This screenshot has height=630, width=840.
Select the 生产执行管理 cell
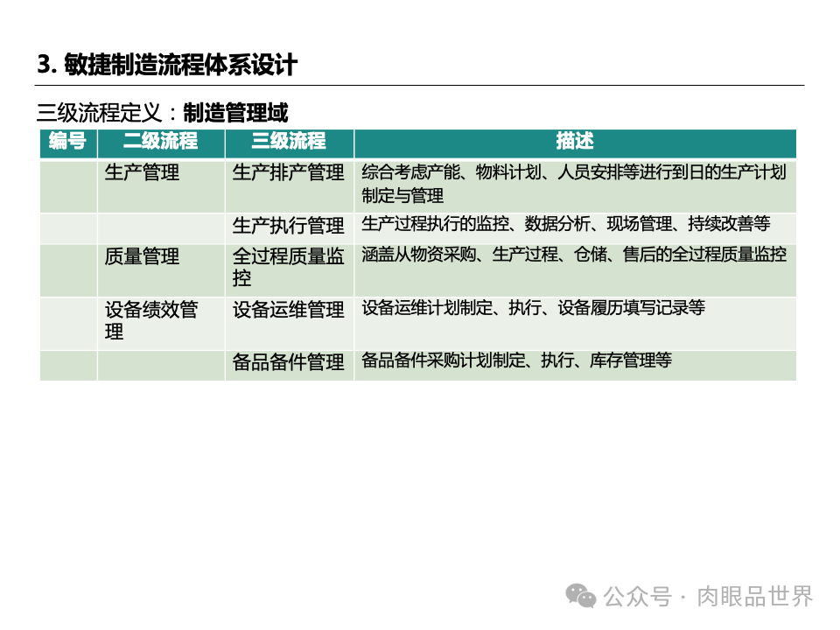click(x=290, y=227)
